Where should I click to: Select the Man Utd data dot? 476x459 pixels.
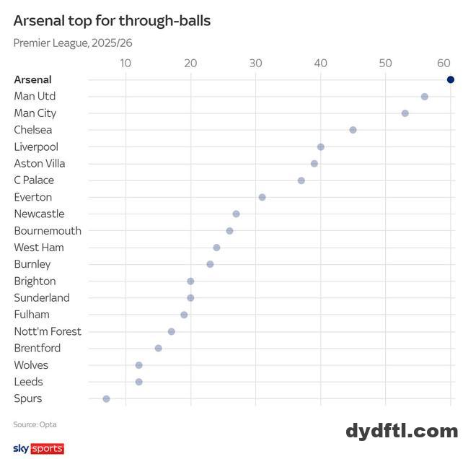click(x=424, y=97)
